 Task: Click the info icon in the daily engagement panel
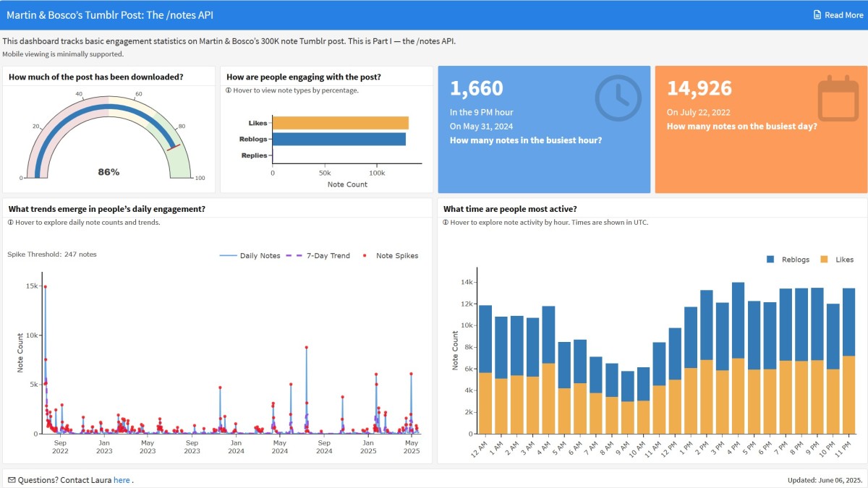coord(11,223)
